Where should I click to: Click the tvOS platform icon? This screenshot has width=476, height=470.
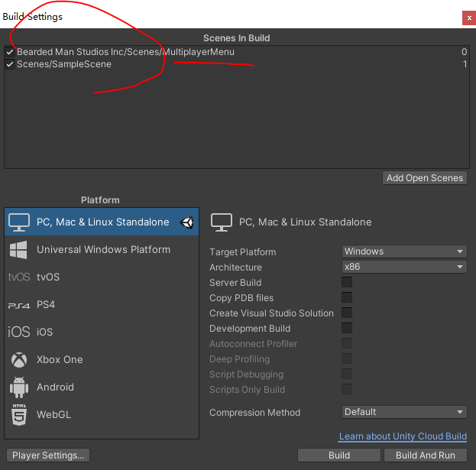19,277
